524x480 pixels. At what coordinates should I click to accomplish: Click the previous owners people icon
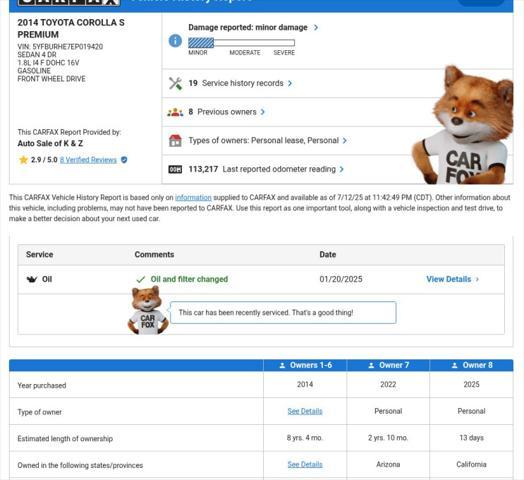pos(175,112)
